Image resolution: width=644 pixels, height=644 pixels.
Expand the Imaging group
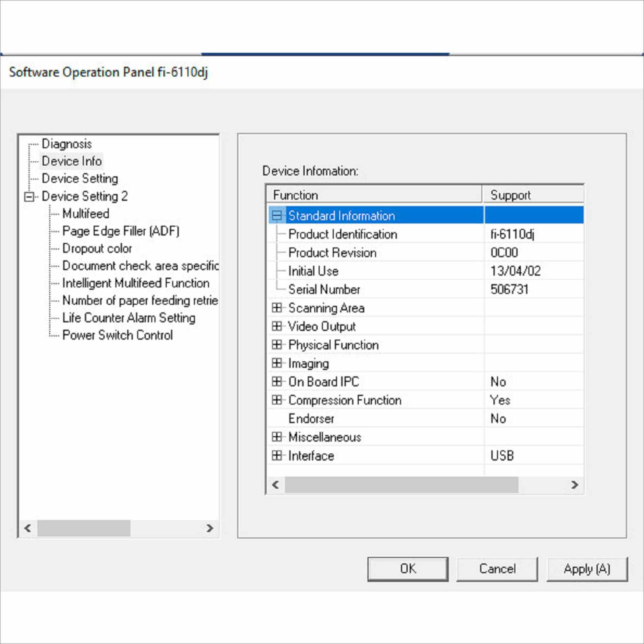click(x=277, y=363)
